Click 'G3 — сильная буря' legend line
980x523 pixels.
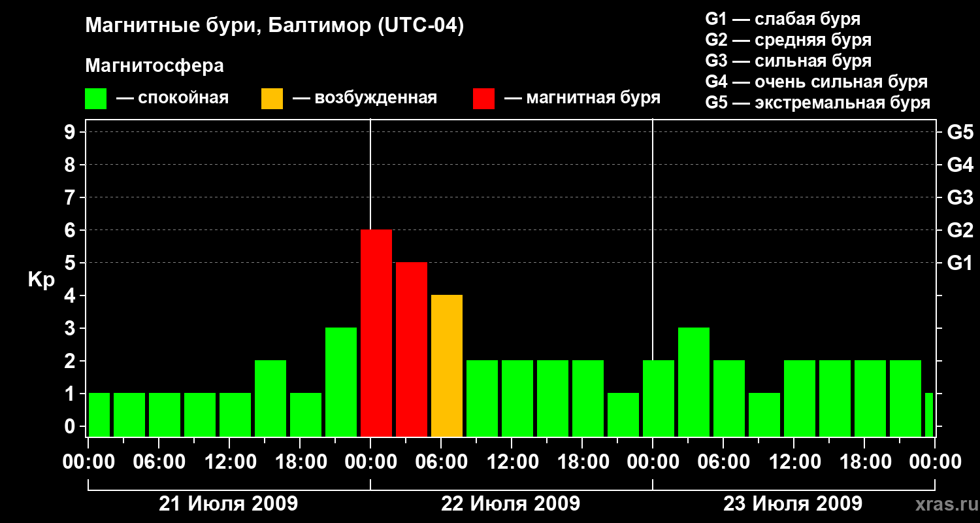coord(789,61)
